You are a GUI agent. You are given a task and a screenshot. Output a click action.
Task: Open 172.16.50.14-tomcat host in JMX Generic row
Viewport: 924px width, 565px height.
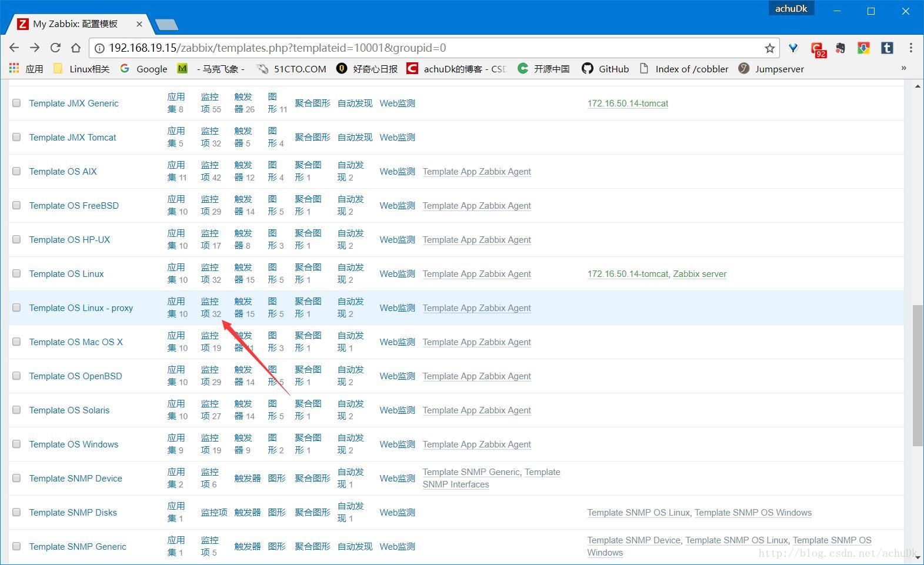point(628,103)
